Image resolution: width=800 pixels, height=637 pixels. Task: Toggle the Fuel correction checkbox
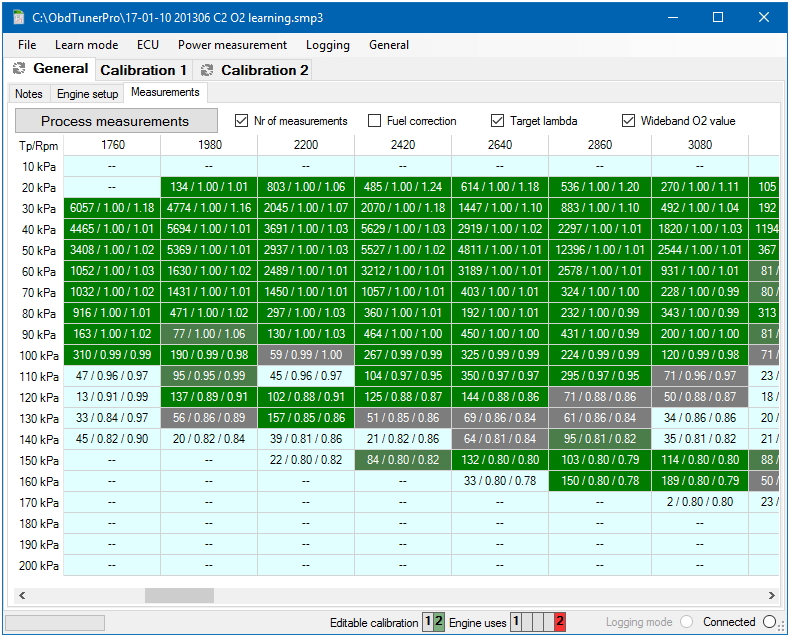[x=374, y=120]
